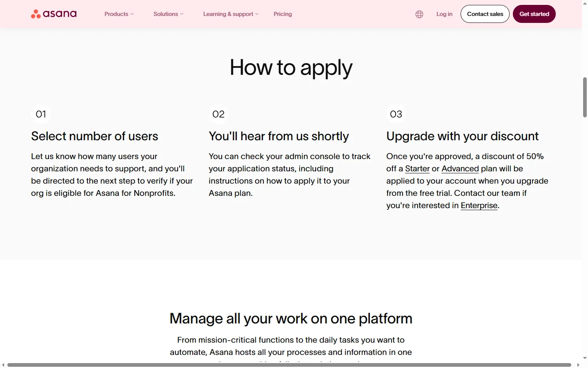
Task: Click the scroll down arrow
Action: [x=585, y=358]
